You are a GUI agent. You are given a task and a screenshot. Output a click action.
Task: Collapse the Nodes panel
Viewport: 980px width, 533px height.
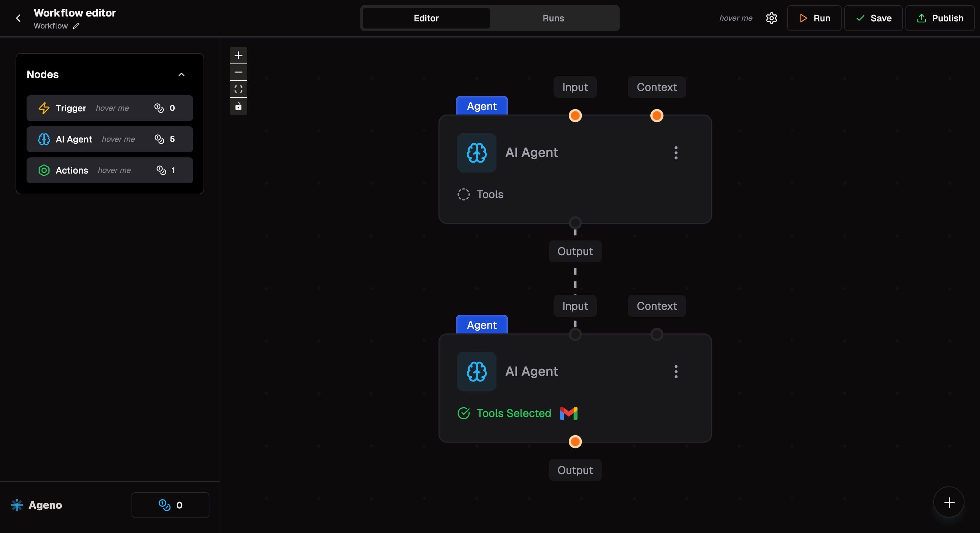tap(181, 74)
